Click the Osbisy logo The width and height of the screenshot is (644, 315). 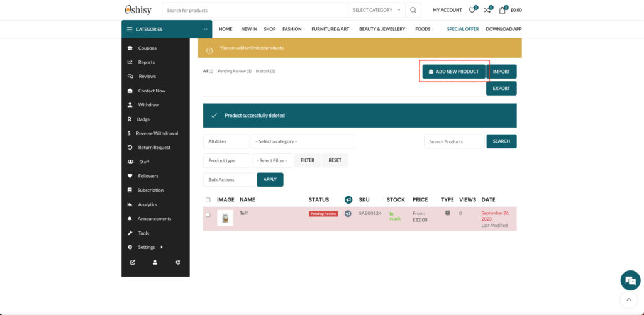pos(138,10)
